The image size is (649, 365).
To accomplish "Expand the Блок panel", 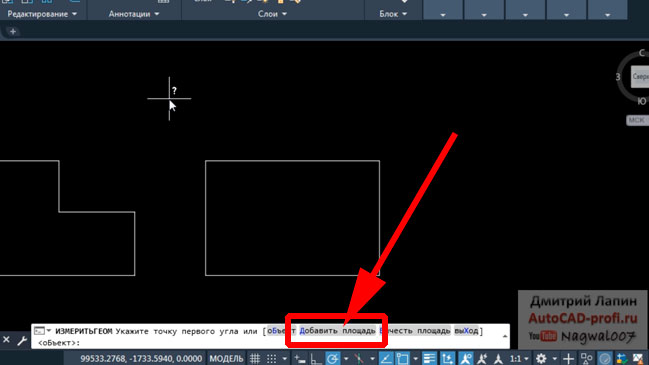I will (x=393, y=14).
